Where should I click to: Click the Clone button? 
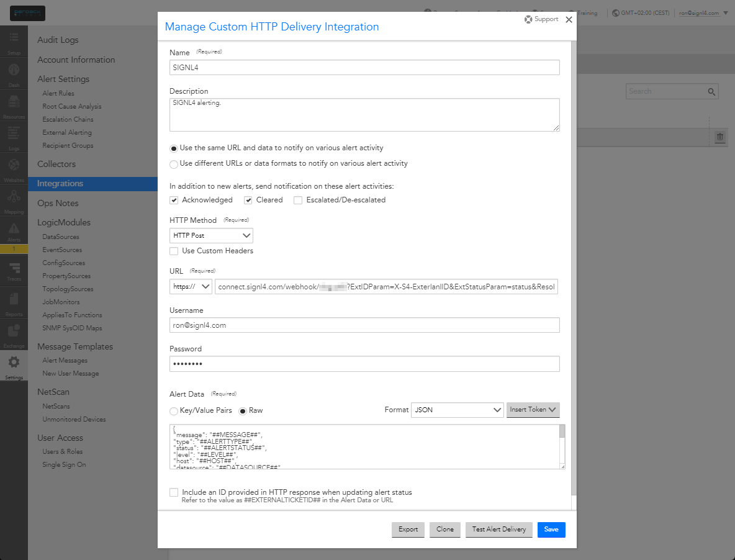click(x=445, y=530)
